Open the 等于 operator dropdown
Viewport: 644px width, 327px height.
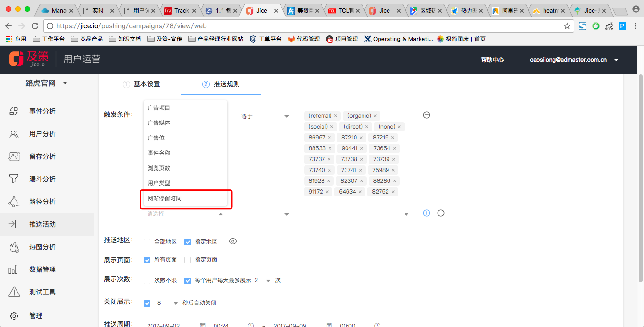point(264,115)
